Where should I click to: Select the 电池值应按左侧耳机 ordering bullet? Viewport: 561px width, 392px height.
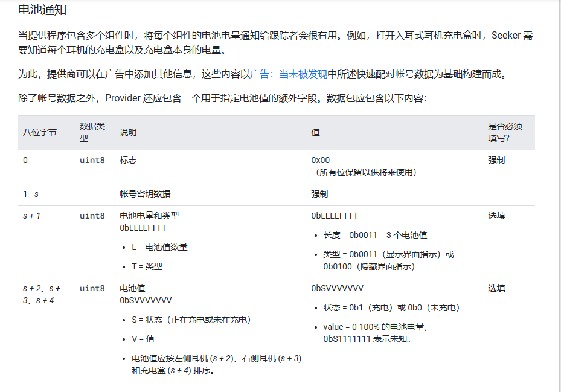click(x=216, y=364)
